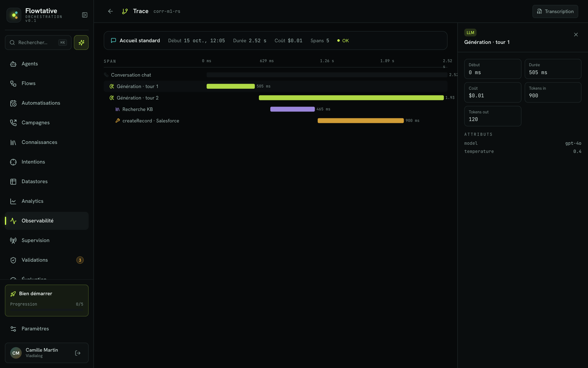Click the orange 900 ms timeline bar
This screenshot has width=588, height=368.
click(x=360, y=121)
